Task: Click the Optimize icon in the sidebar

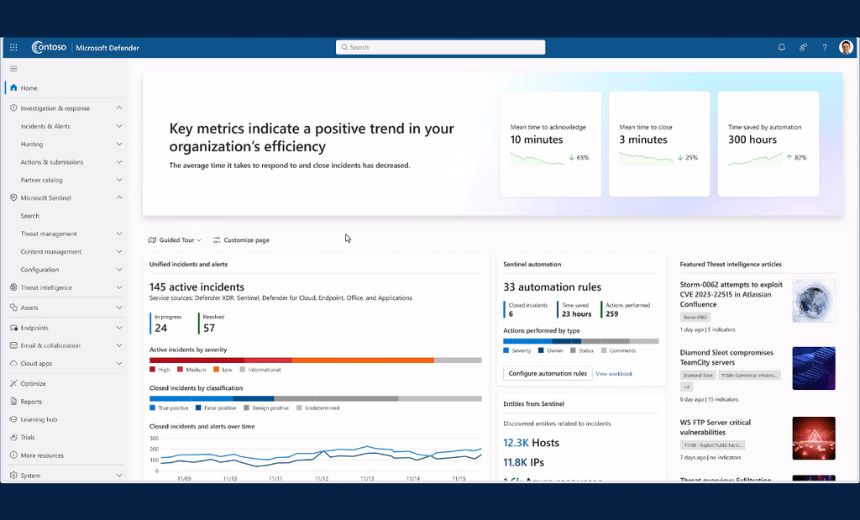Action: pyautogui.click(x=13, y=383)
